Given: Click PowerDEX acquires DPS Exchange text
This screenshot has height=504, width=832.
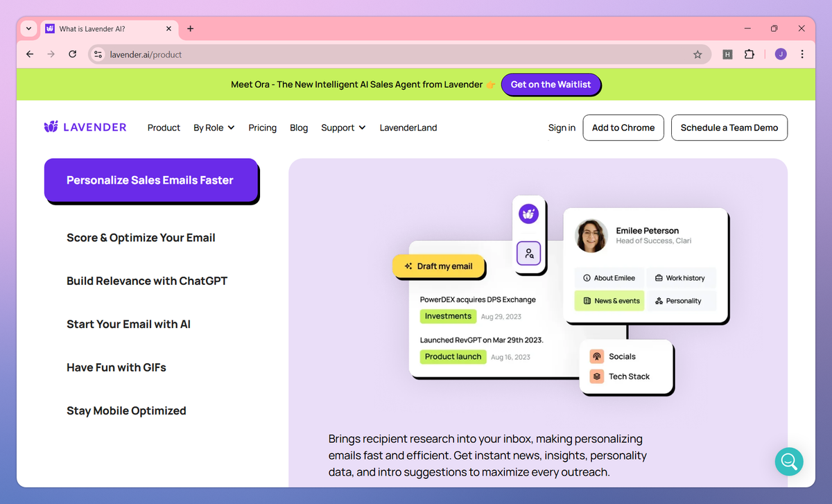Looking at the screenshot, I should click(x=478, y=299).
